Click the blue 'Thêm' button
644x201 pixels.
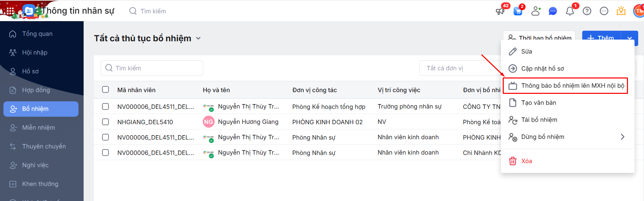pos(601,37)
